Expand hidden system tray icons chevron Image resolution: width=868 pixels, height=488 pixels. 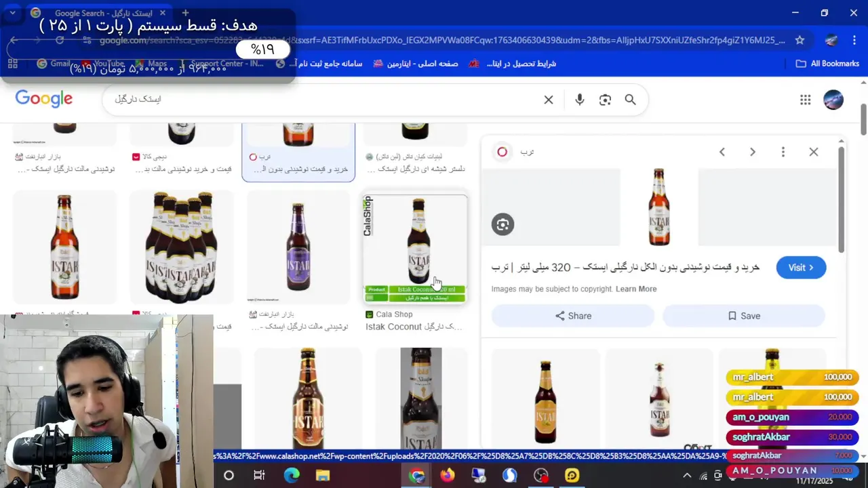click(687, 475)
